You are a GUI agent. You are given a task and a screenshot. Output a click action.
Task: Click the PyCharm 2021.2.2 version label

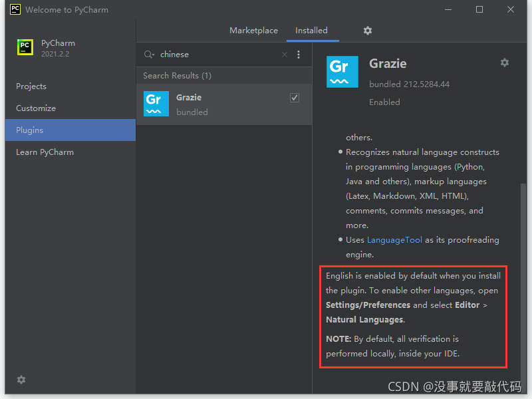coord(55,54)
